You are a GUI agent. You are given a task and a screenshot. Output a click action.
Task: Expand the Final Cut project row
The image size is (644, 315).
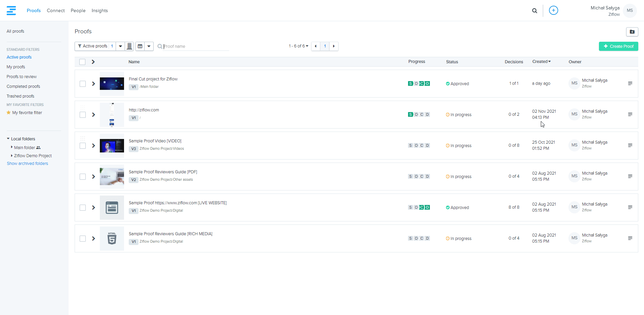(x=93, y=84)
